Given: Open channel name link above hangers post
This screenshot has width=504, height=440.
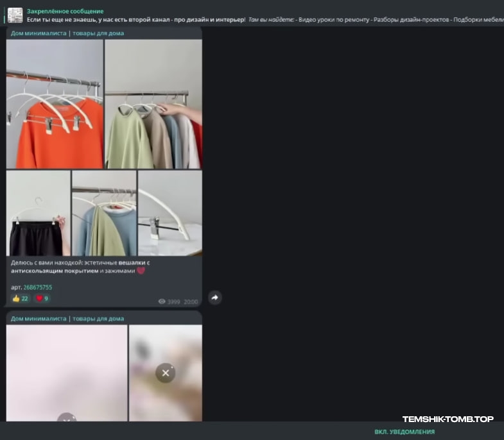Looking at the screenshot, I should coord(67,33).
